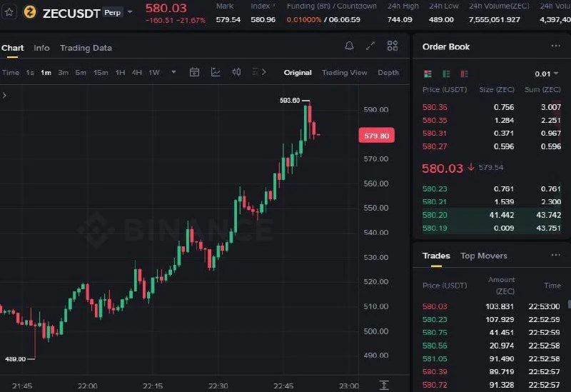Image resolution: width=571 pixels, height=392 pixels.
Task: Click the 24h High value 744.09
Action: (400, 20)
